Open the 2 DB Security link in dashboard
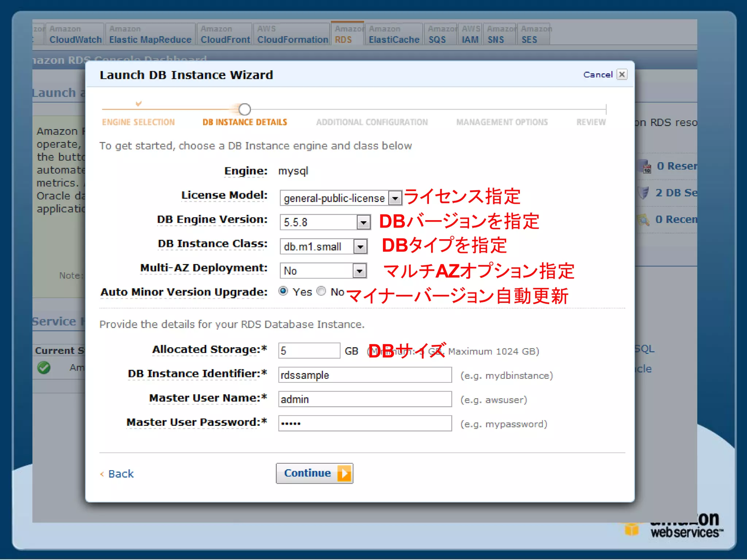 click(676, 193)
